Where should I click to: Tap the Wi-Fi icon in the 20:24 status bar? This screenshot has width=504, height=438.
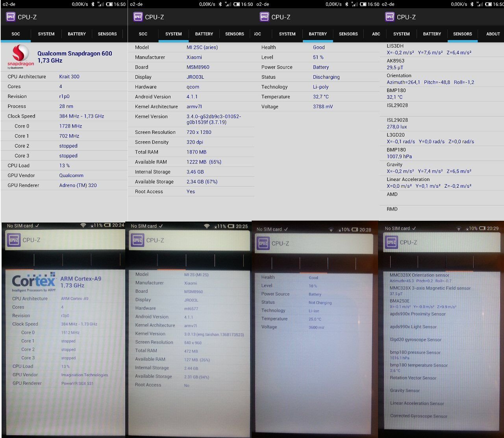tap(83, 225)
